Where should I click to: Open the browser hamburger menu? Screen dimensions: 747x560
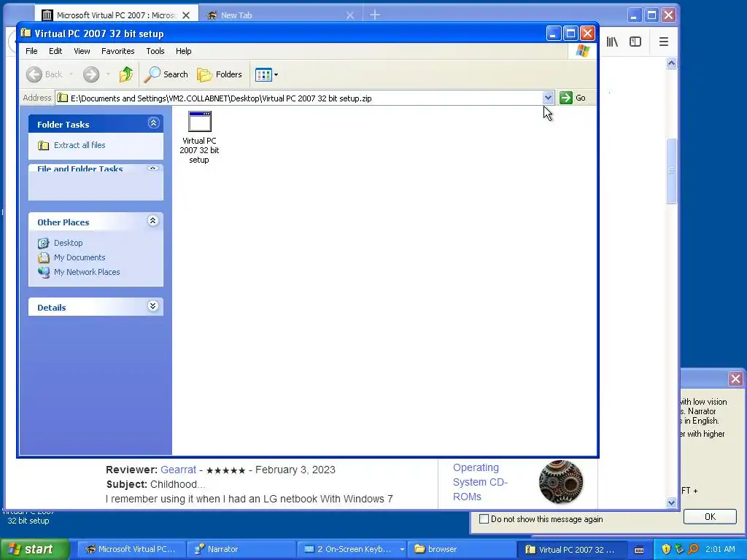(x=664, y=42)
